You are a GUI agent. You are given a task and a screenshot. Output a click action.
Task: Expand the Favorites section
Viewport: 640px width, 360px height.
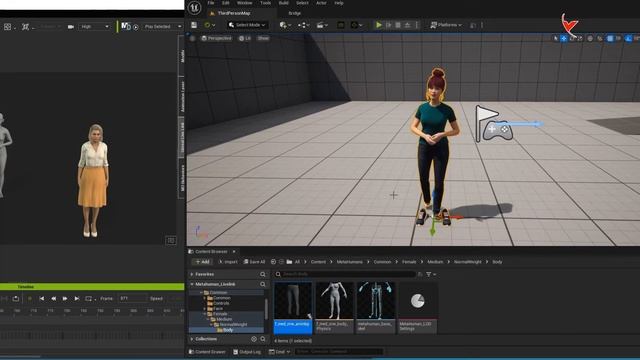point(192,274)
